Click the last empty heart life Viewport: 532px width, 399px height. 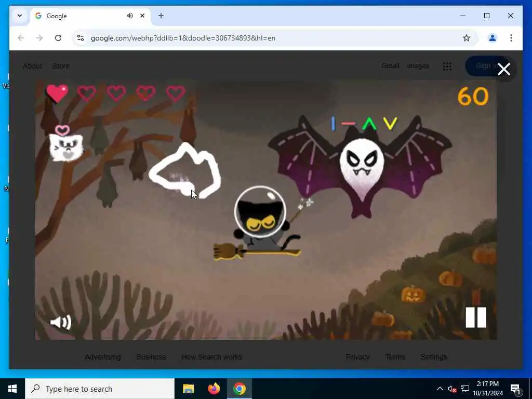(176, 94)
